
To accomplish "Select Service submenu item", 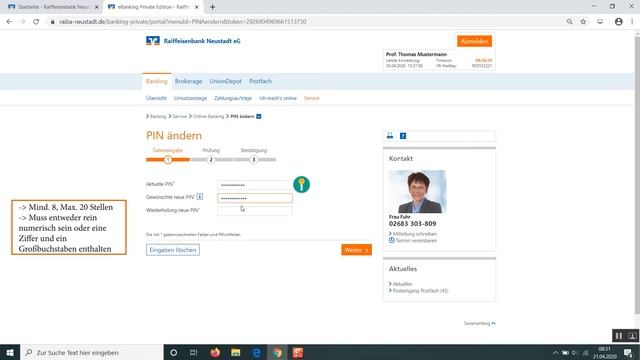I will click(x=311, y=98).
